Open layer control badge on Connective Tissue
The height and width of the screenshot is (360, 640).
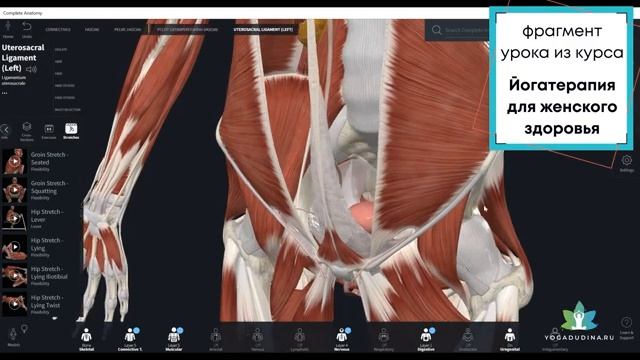[137, 330]
